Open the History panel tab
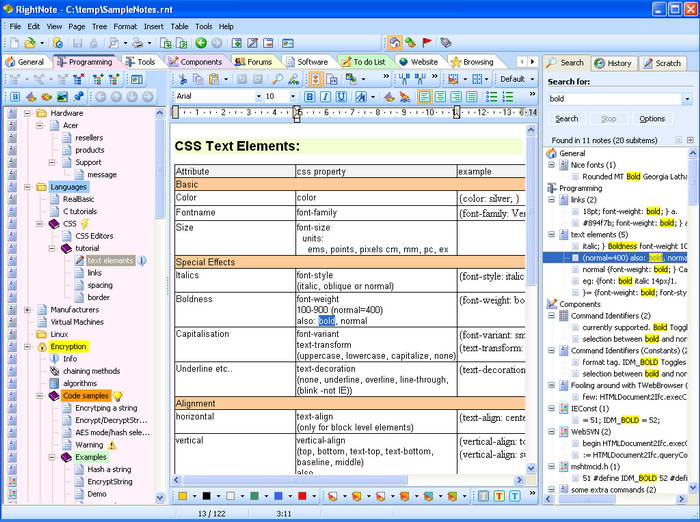The width and height of the screenshot is (700, 522). (x=613, y=63)
